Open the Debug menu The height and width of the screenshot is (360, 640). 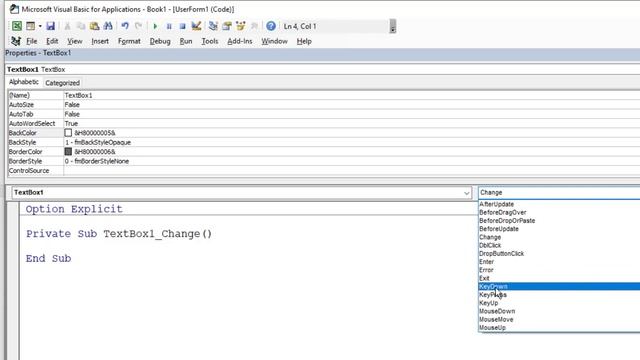coord(160,41)
